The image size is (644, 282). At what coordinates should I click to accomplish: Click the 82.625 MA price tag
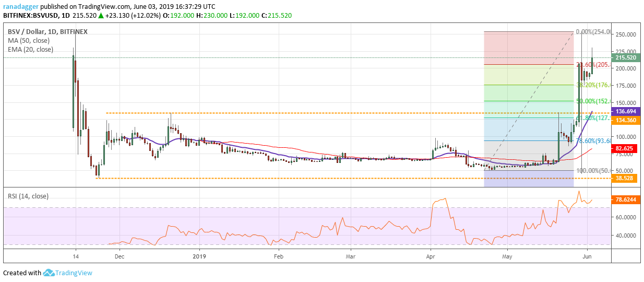pyautogui.click(x=625, y=148)
